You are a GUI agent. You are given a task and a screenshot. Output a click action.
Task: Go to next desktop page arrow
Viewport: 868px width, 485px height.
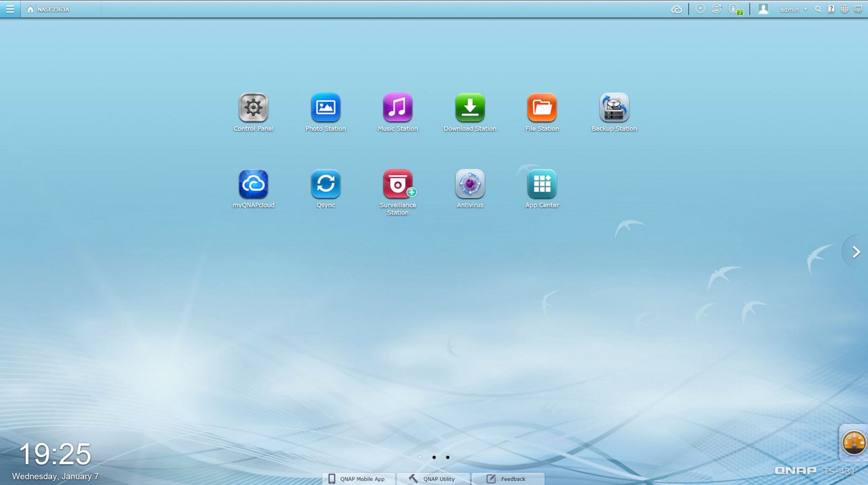856,252
